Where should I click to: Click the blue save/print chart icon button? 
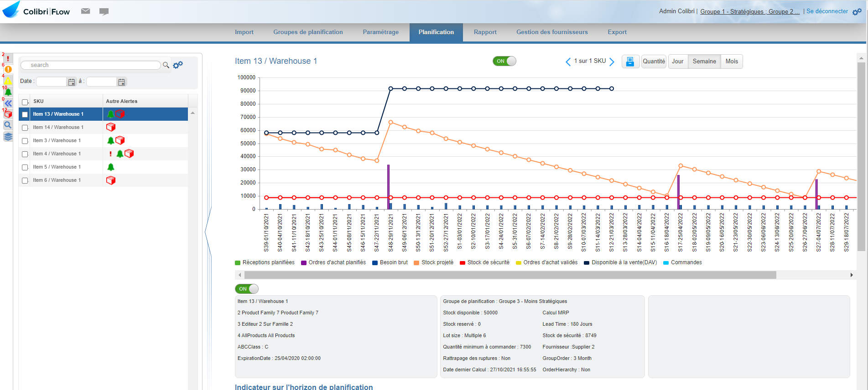pos(630,62)
